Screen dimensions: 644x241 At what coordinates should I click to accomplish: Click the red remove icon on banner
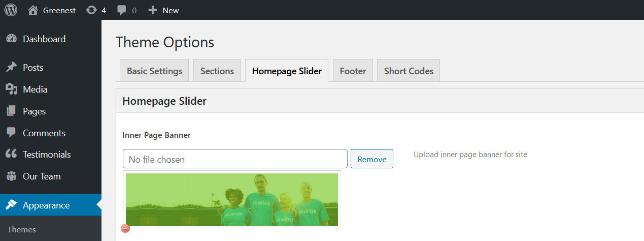click(x=125, y=228)
